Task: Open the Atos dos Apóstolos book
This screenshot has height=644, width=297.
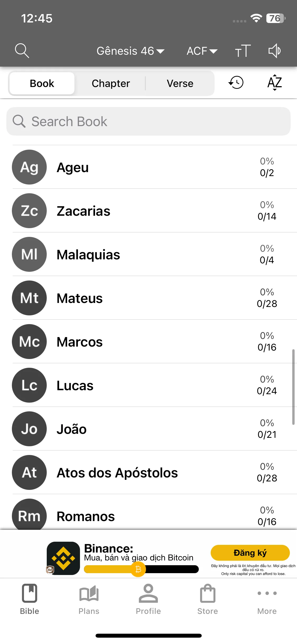Action: tap(154, 472)
